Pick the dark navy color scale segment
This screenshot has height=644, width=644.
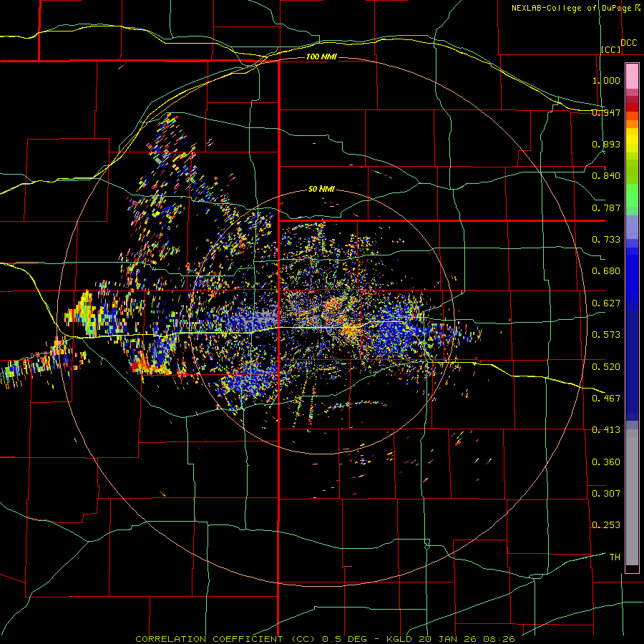(x=632, y=366)
